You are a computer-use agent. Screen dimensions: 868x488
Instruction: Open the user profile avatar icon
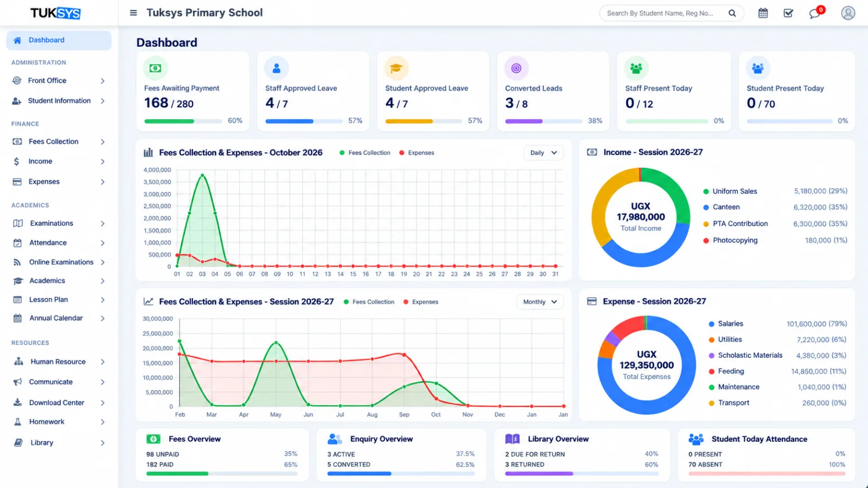pos(848,13)
